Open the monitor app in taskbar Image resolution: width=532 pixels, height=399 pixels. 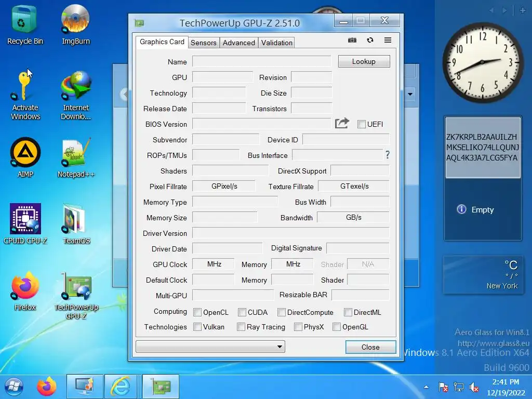[85, 387]
